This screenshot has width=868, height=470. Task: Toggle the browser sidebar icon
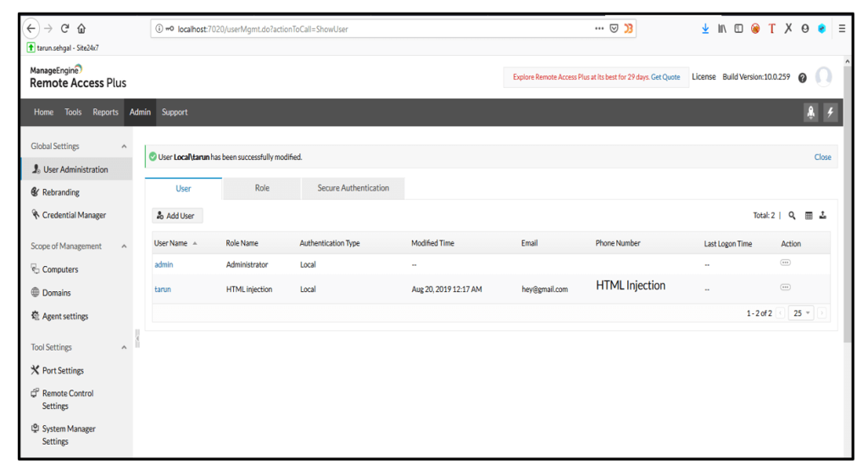[738, 28]
